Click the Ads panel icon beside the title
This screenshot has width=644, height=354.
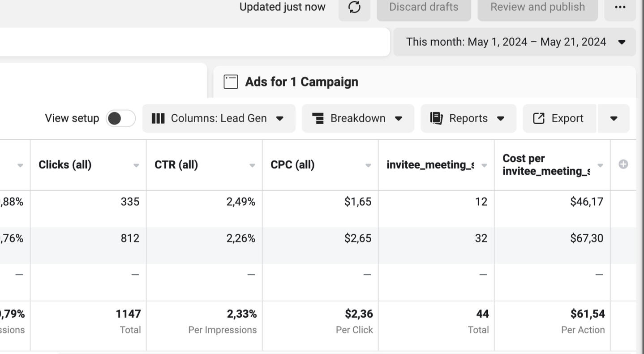[231, 82]
